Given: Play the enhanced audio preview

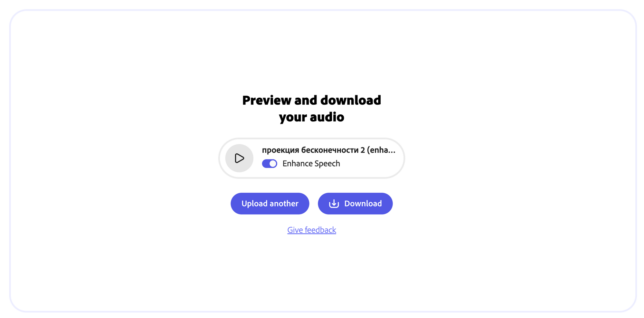Looking at the screenshot, I should coord(239,158).
